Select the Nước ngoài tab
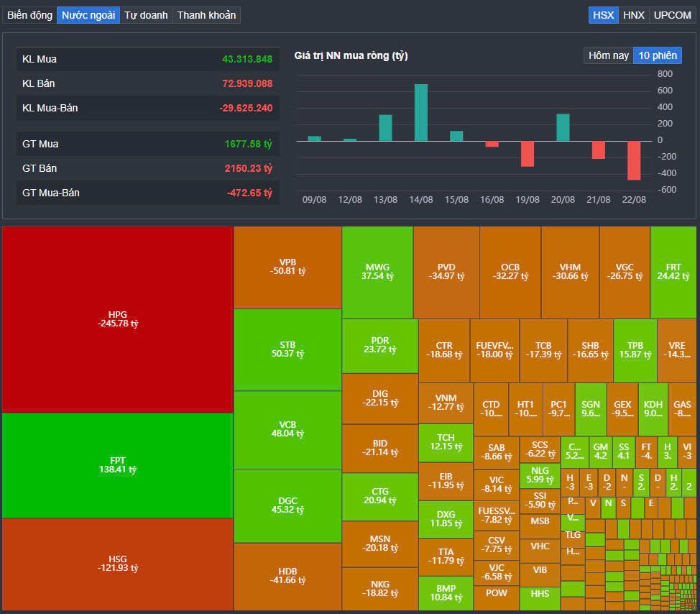700x614 pixels. click(88, 15)
